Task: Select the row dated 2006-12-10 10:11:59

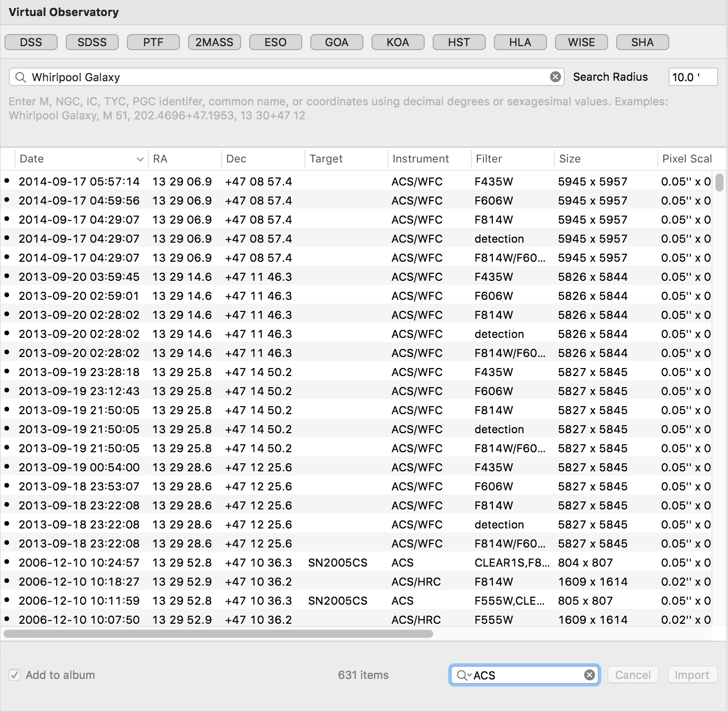Action: point(356,600)
